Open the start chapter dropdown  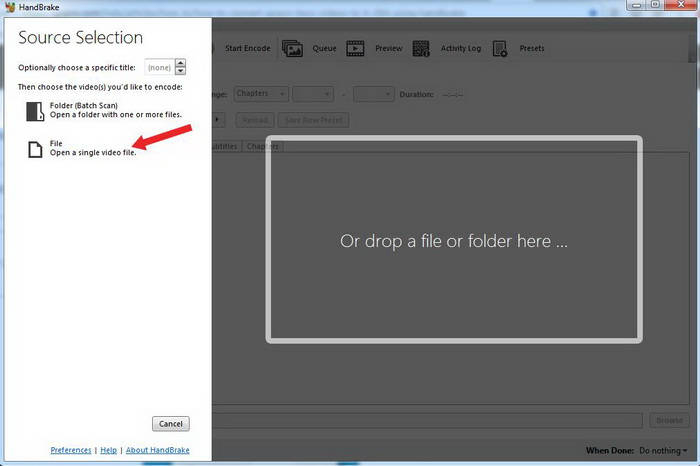click(x=313, y=94)
